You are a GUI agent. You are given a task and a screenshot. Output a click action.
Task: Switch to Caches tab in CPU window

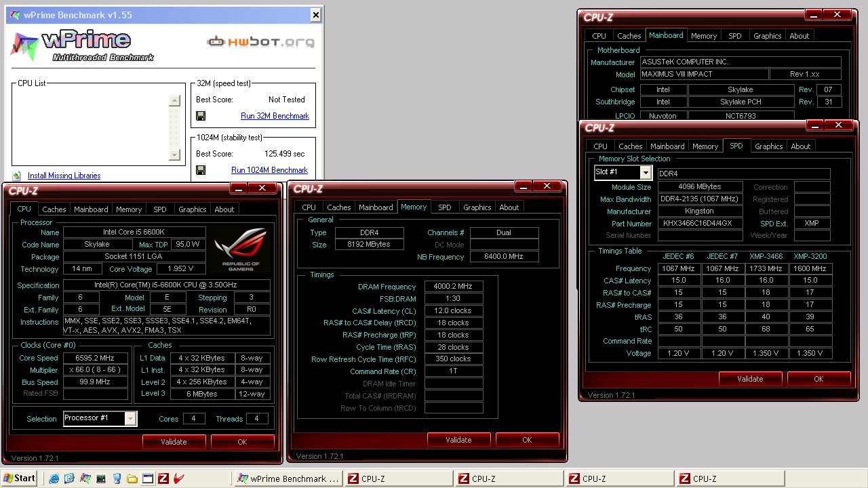coord(54,209)
